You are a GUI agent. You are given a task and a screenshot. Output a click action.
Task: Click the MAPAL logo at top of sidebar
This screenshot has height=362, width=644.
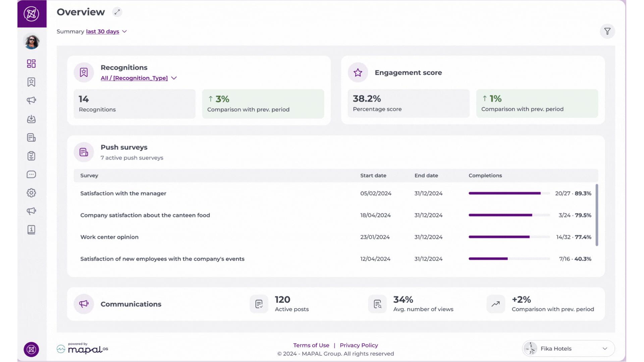click(x=32, y=14)
